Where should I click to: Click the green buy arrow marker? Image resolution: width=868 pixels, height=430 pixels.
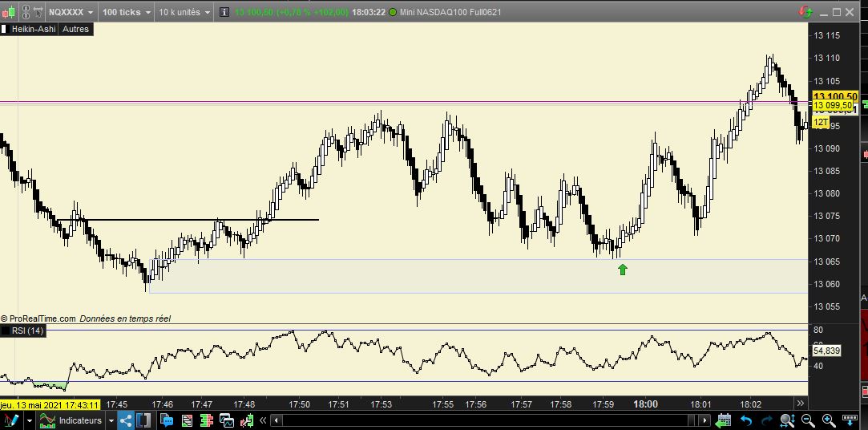(623, 270)
